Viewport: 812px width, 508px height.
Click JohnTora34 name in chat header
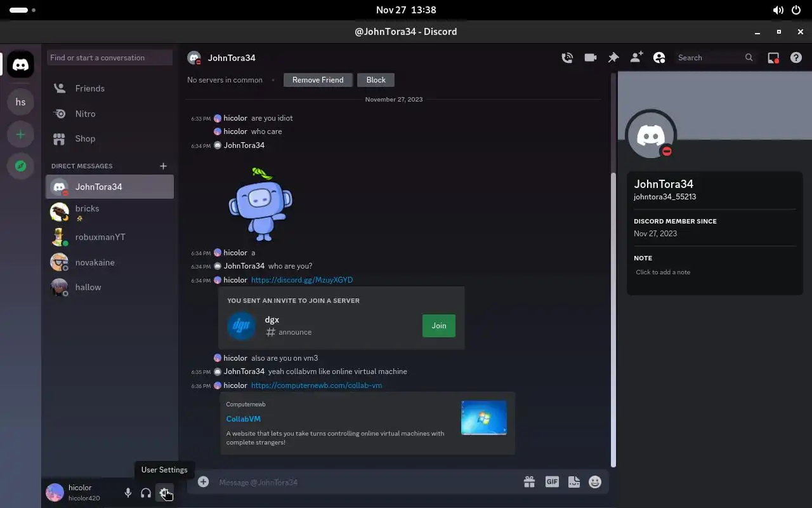232,58
